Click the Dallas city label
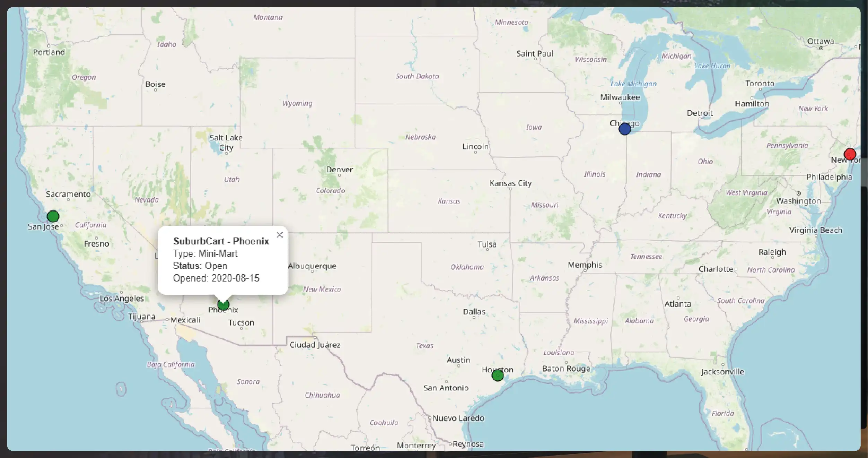The image size is (868, 458). point(474,312)
